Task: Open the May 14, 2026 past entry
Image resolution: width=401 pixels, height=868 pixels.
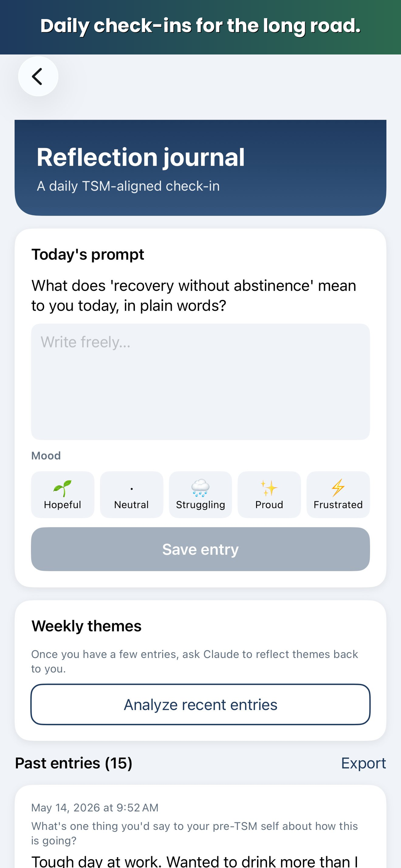Action: pos(200,827)
